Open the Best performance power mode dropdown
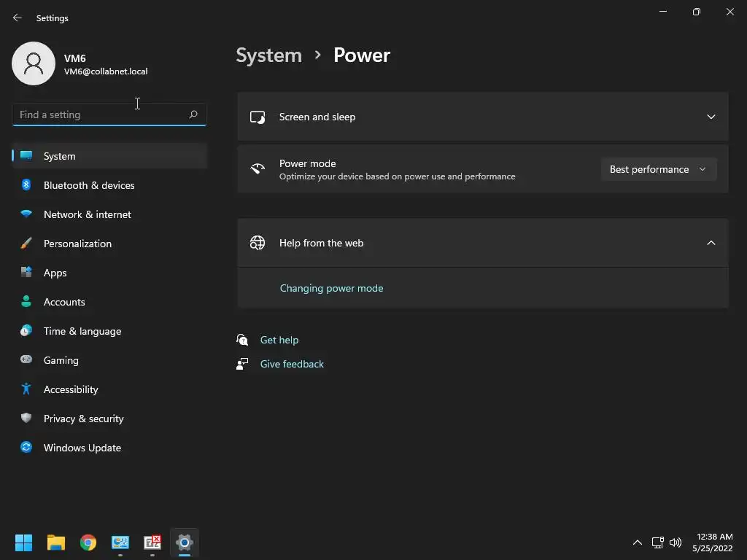The width and height of the screenshot is (747, 560). coord(659,169)
